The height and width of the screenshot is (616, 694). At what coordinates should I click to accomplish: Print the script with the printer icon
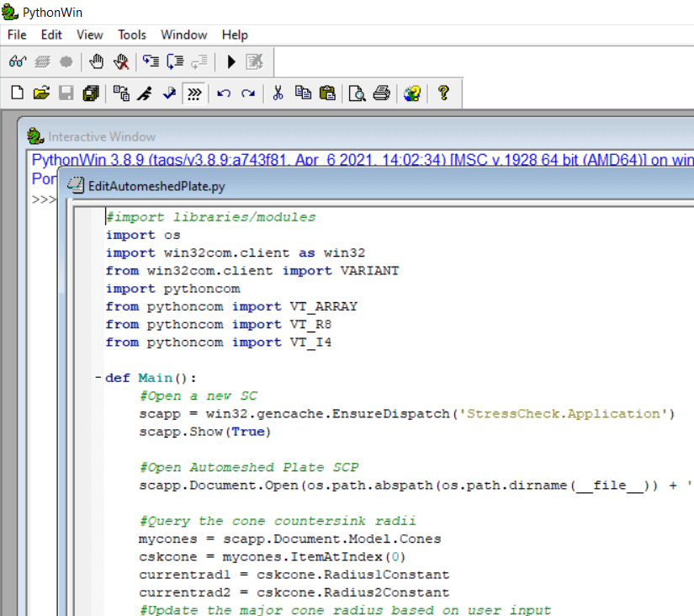point(381,93)
